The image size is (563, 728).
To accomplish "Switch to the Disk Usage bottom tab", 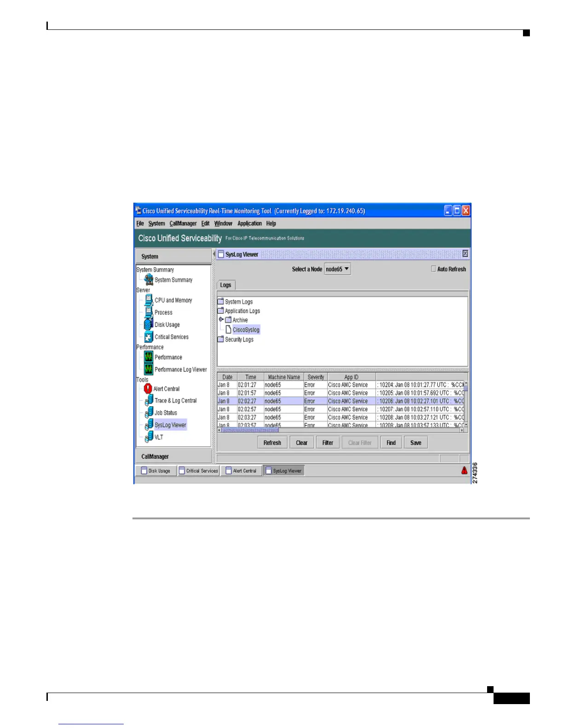I will click(x=156, y=471).
